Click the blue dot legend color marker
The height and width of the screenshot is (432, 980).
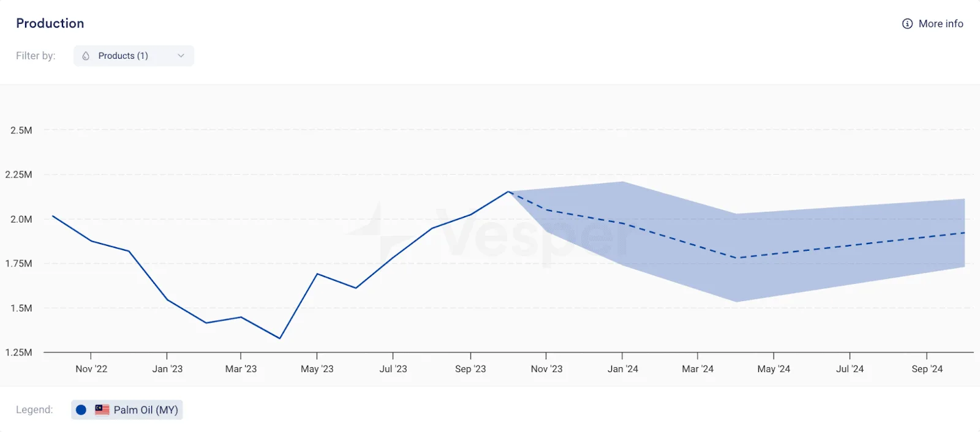point(81,410)
